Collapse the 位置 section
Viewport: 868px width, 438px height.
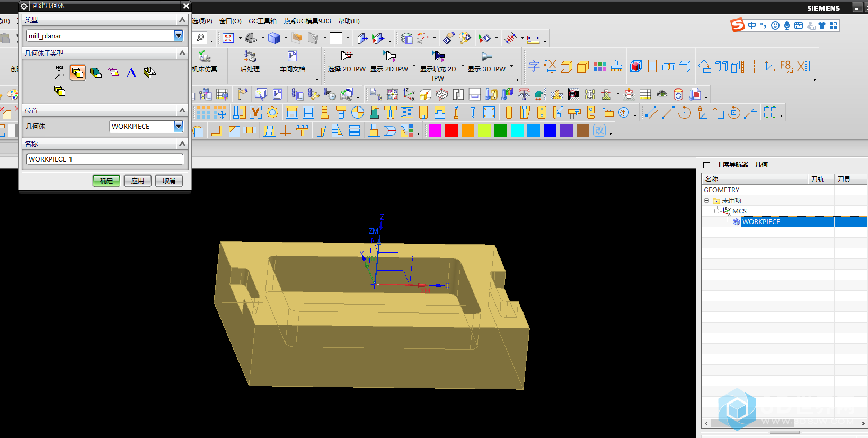click(x=182, y=110)
